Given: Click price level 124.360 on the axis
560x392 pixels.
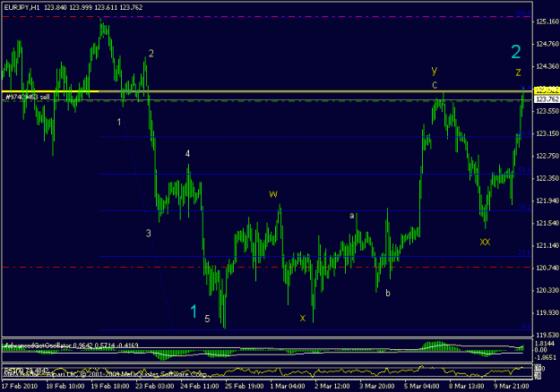Looking at the screenshot, I should tap(547, 66).
